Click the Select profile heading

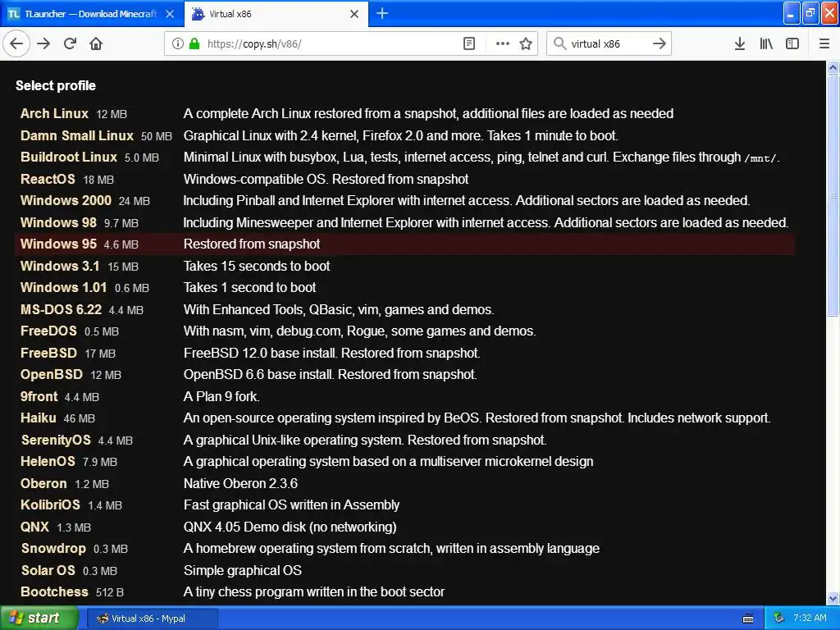56,85
